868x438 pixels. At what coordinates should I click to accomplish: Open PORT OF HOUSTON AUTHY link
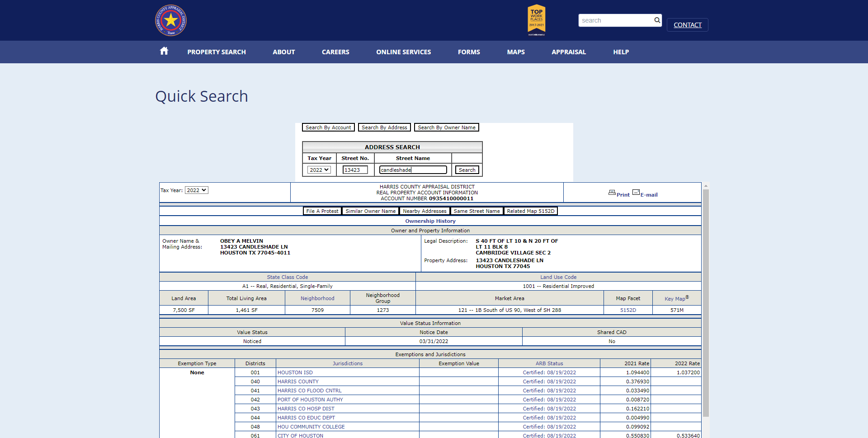(310, 400)
